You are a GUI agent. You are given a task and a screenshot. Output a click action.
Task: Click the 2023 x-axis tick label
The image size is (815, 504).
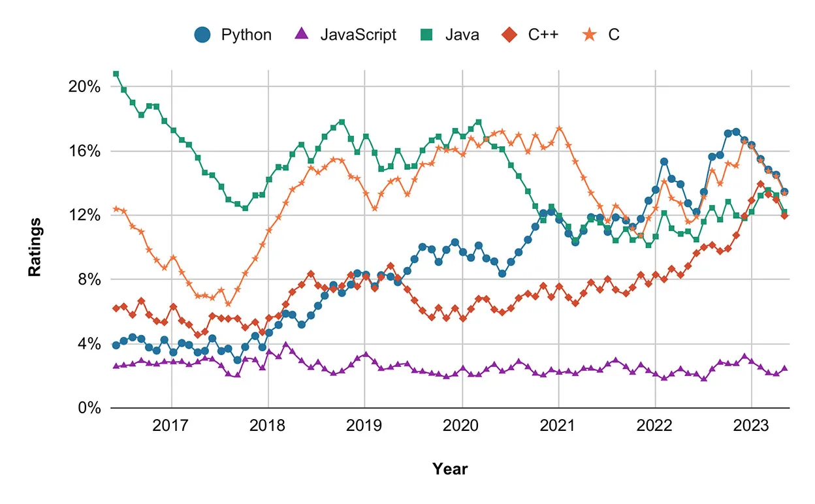[752, 427]
